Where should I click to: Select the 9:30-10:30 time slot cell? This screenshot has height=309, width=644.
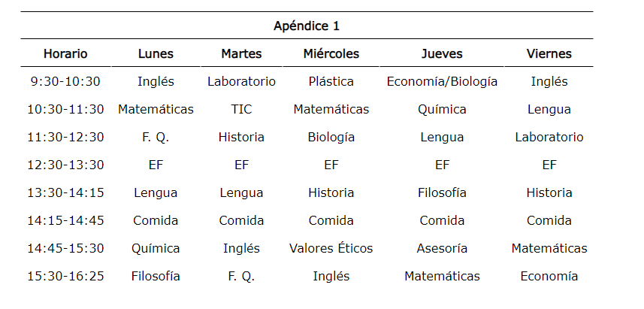pyautogui.click(x=65, y=81)
